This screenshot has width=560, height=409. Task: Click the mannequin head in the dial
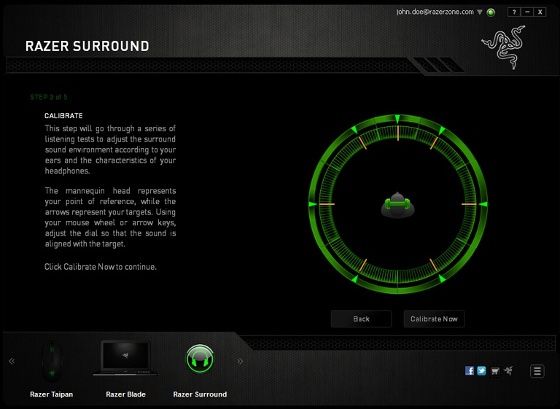click(x=398, y=205)
